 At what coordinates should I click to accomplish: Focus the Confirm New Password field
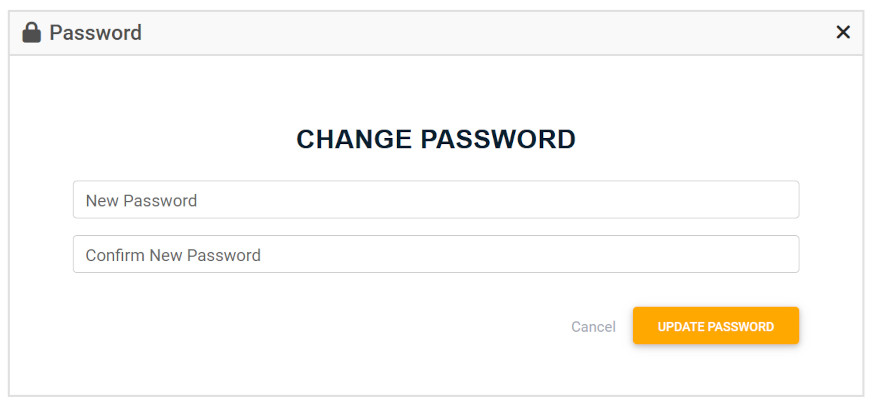click(436, 254)
